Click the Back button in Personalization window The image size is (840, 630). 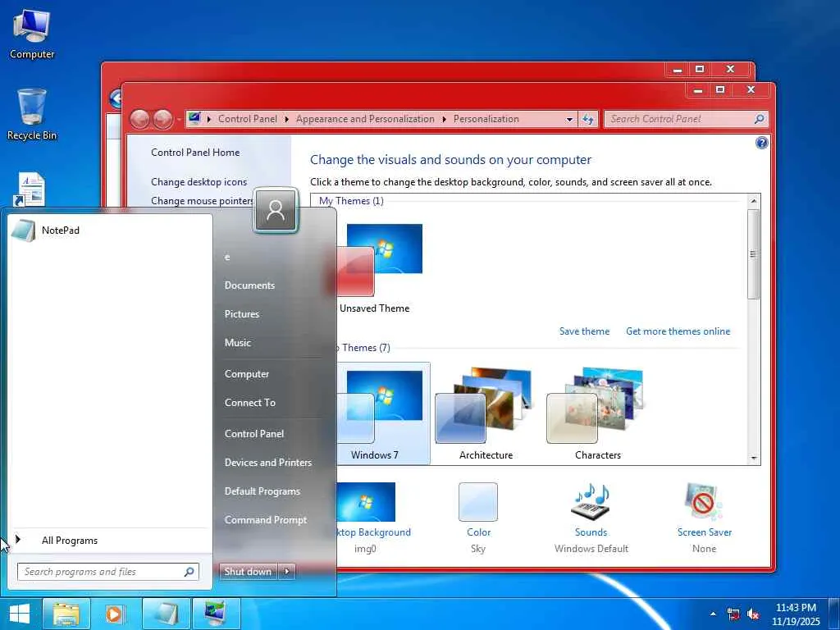[139, 119]
